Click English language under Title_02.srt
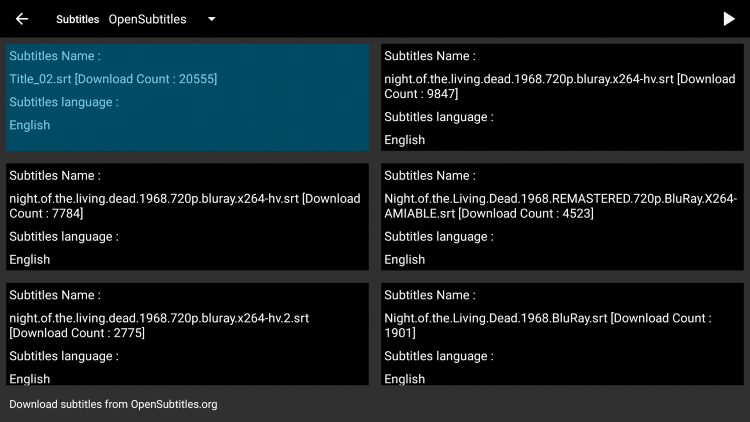The image size is (750, 422). (x=30, y=125)
